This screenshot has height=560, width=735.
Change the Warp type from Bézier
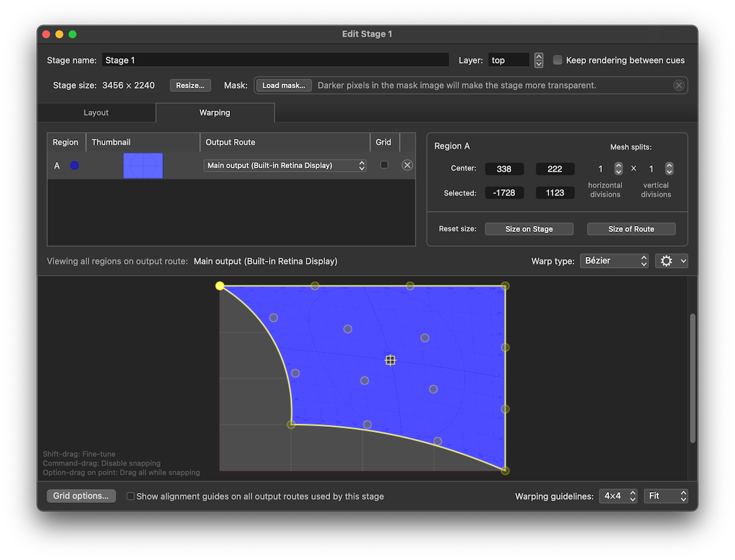(x=614, y=260)
